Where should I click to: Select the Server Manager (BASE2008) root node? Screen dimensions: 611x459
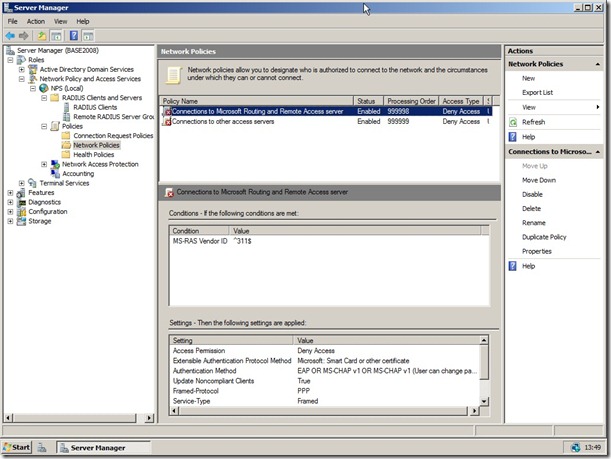(x=58, y=50)
